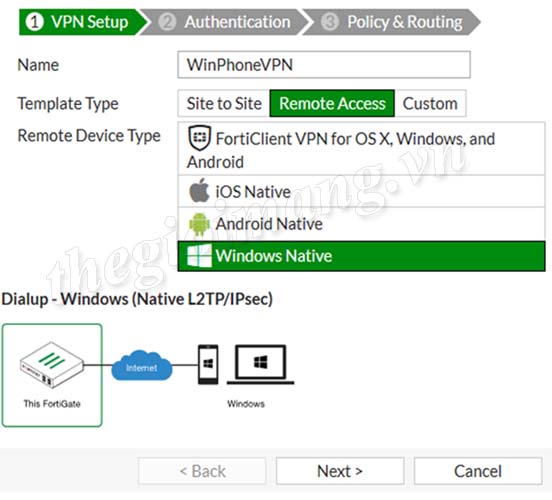Click the 'Template Type' label
The width and height of the screenshot is (552, 500).
tap(68, 104)
